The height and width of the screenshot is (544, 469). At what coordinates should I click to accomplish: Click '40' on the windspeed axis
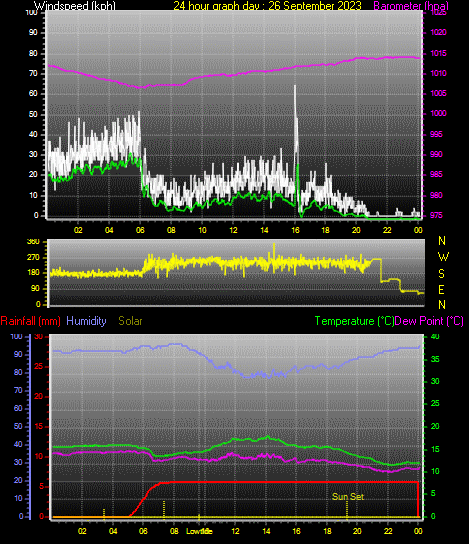click(33, 135)
